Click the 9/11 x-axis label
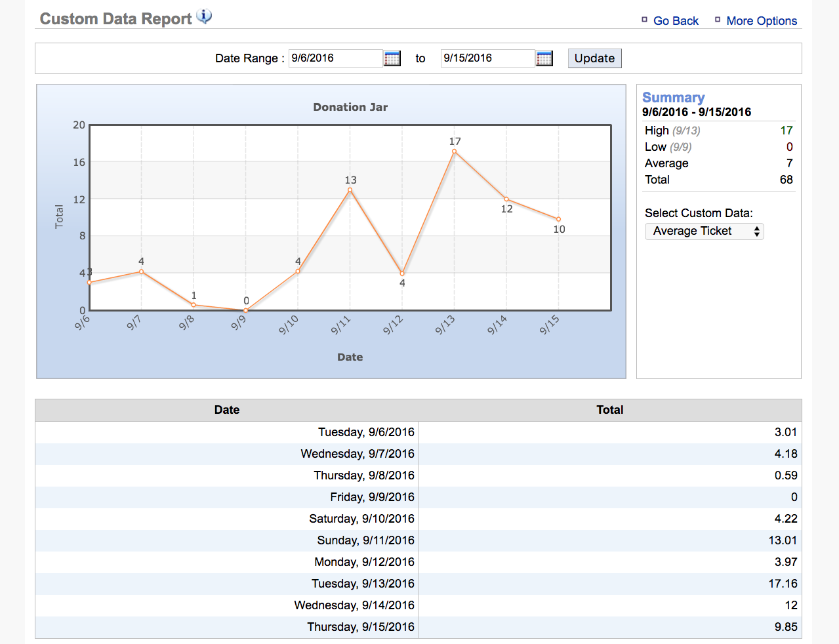Image resolution: width=839 pixels, height=644 pixels. 340,325
